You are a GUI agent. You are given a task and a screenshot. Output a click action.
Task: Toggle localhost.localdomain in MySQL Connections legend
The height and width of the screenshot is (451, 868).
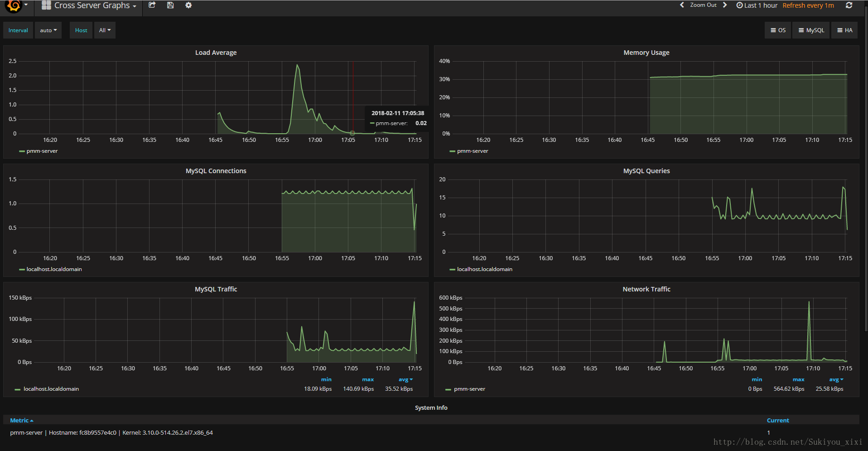coord(54,269)
